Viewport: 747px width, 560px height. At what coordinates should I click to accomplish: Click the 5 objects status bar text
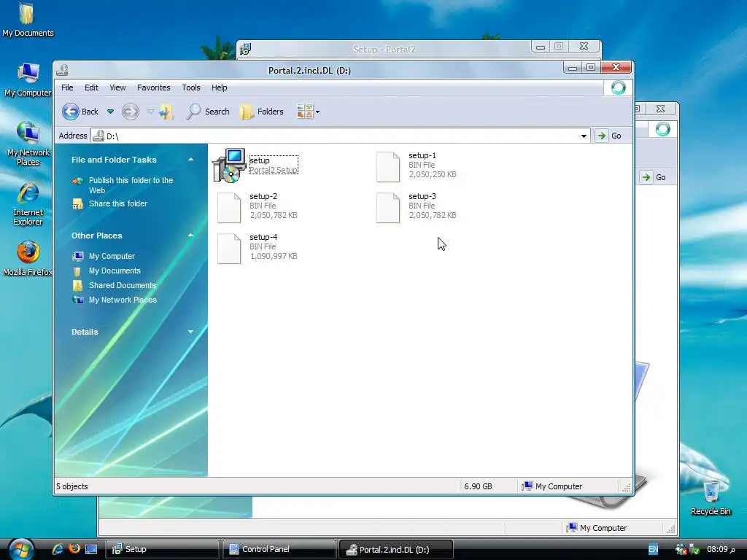tap(72, 486)
